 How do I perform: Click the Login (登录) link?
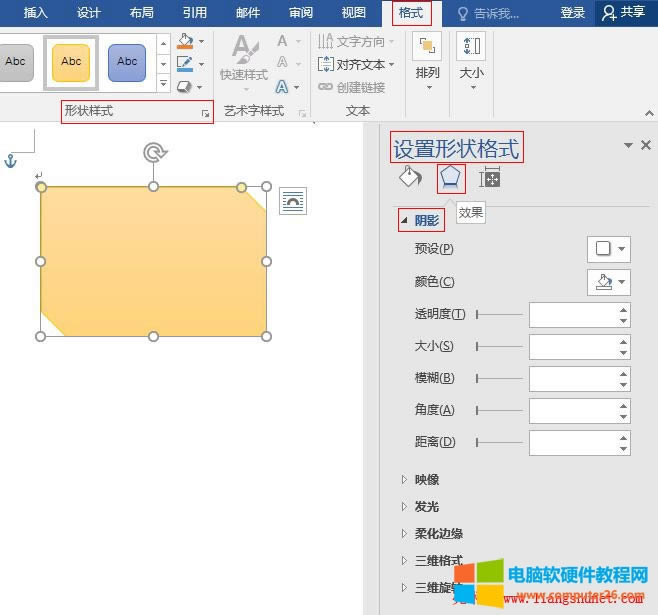(x=572, y=13)
